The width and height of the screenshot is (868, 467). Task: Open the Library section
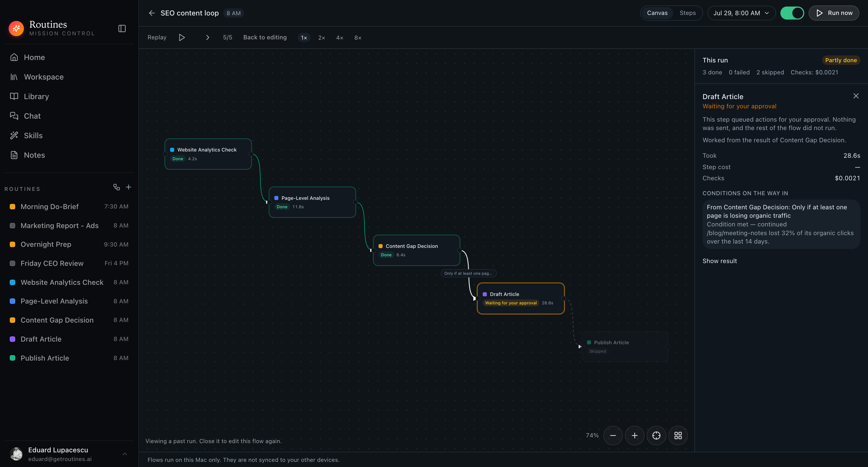click(69, 96)
